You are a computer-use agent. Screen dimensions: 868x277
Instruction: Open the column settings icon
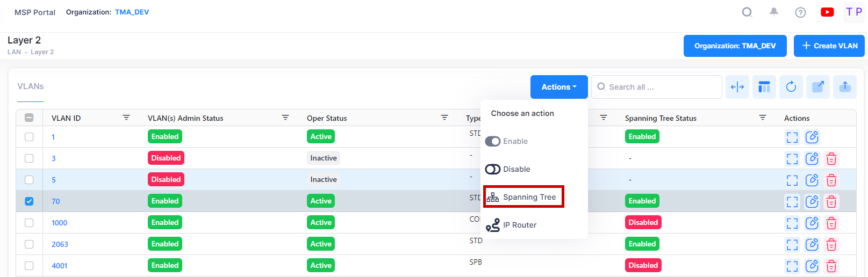[x=764, y=87]
